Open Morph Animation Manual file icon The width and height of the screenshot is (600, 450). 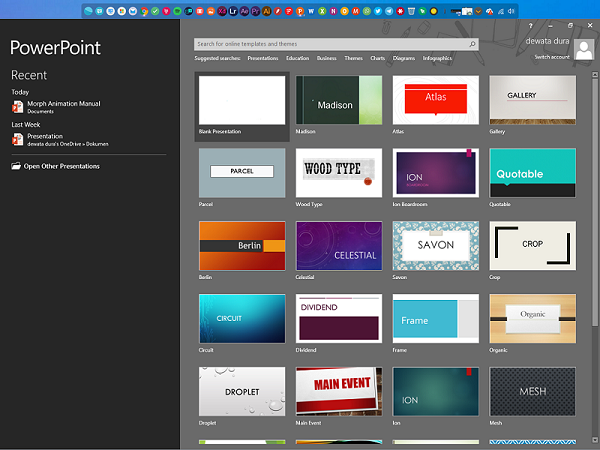click(x=17, y=107)
